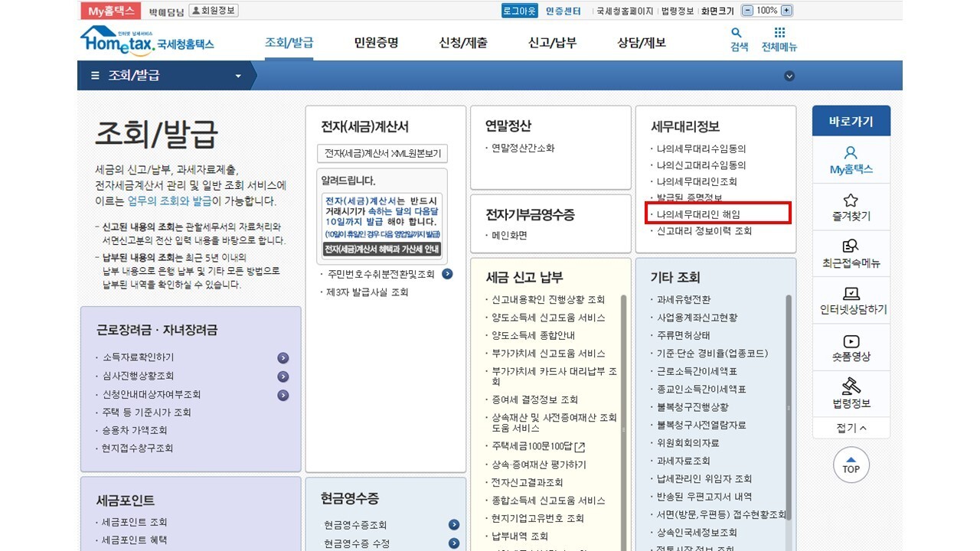980x551 pixels.
Task: Open 국세청홈페이지 link
Action: [x=625, y=11]
